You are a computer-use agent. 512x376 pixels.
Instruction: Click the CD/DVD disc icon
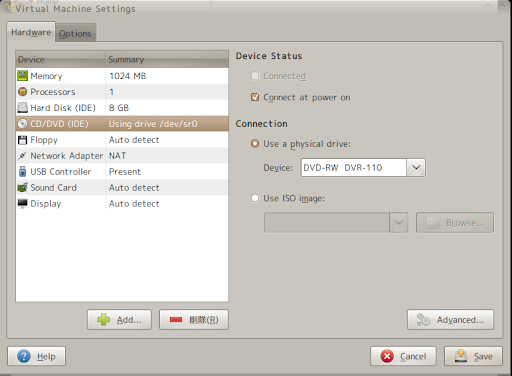click(x=22, y=124)
